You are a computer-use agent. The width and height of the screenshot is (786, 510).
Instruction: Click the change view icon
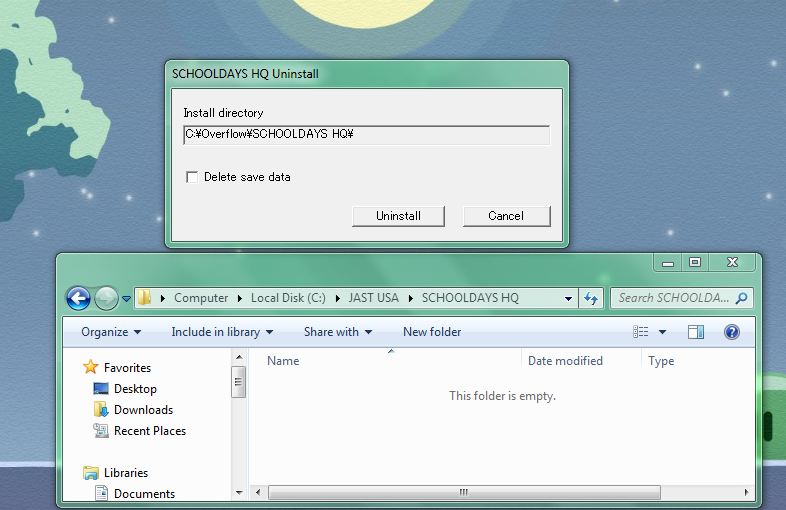tap(641, 332)
